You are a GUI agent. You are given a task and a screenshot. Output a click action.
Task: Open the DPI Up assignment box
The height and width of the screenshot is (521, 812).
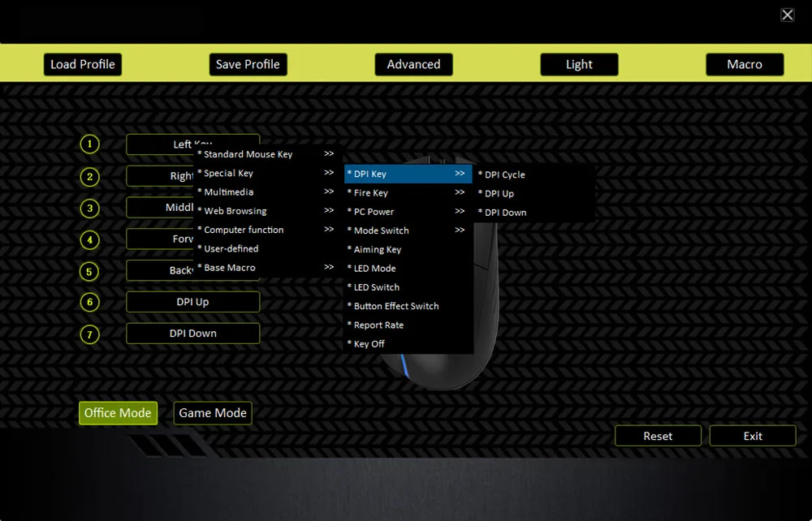(x=192, y=302)
